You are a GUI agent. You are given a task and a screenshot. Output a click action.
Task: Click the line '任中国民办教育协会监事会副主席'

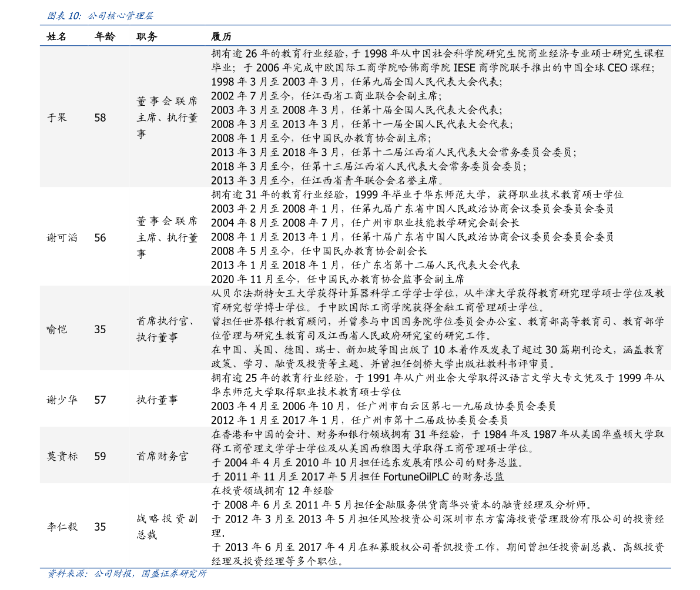[338, 279]
